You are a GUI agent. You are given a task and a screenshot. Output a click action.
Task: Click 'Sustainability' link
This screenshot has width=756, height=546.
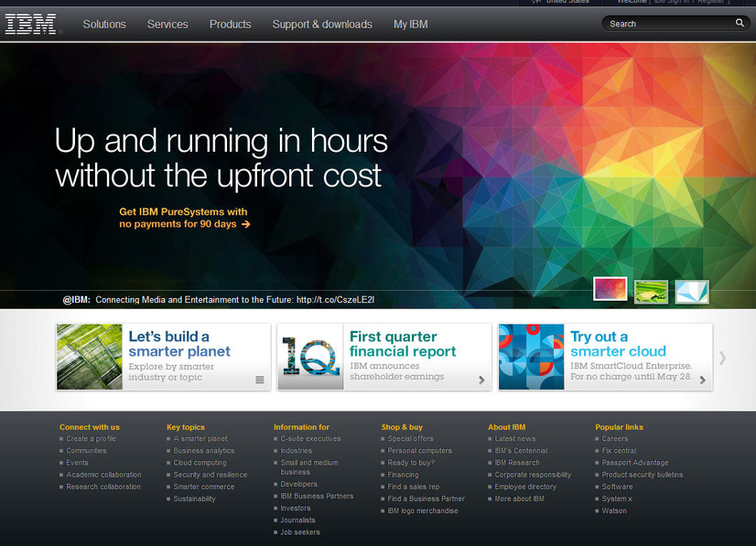194,498
